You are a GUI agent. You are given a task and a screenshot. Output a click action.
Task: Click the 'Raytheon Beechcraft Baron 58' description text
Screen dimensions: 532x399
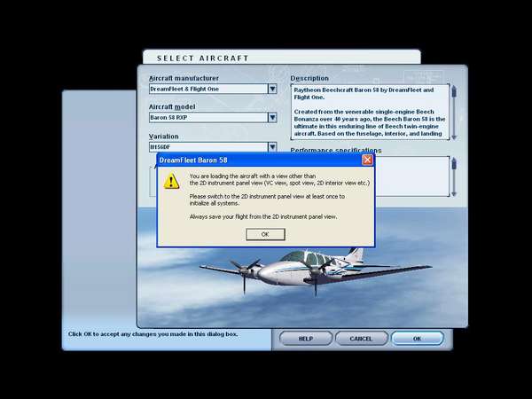[x=364, y=93]
